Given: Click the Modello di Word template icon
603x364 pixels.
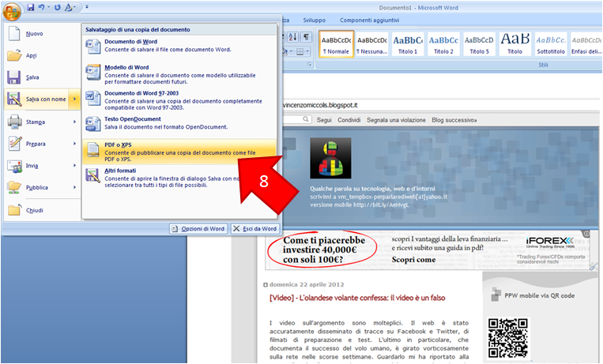Looking at the screenshot, I should tap(93, 73).
